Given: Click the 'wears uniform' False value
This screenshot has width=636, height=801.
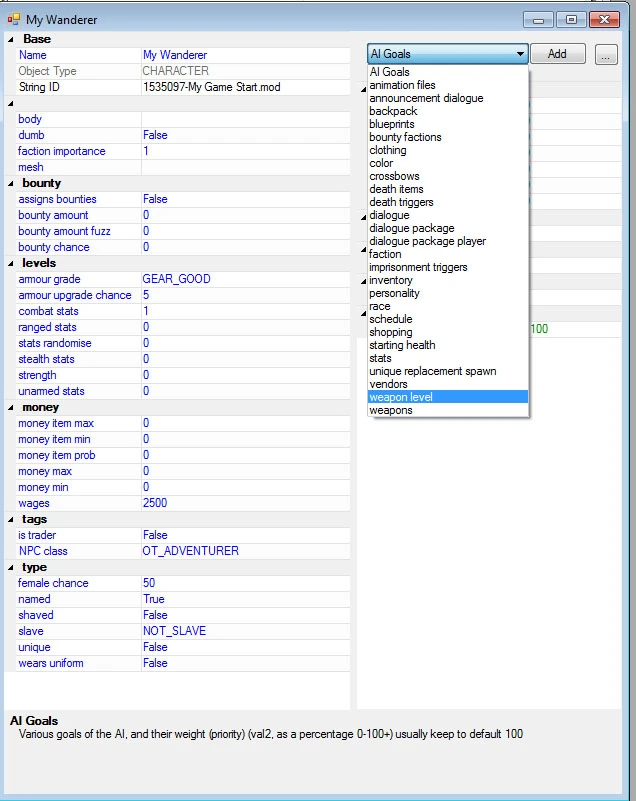Looking at the screenshot, I should click(x=155, y=663).
